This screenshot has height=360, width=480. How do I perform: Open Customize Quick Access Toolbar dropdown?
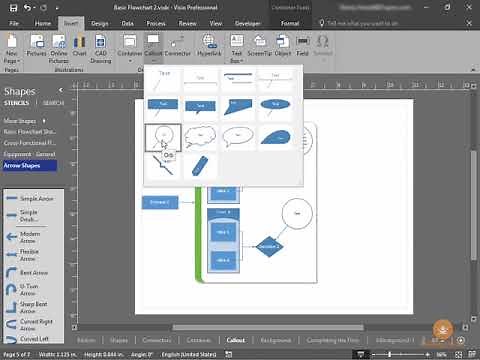[x=57, y=8]
